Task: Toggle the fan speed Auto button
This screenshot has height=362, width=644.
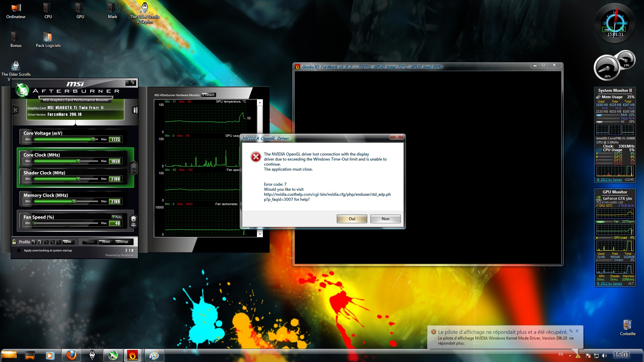Action: pos(117,217)
